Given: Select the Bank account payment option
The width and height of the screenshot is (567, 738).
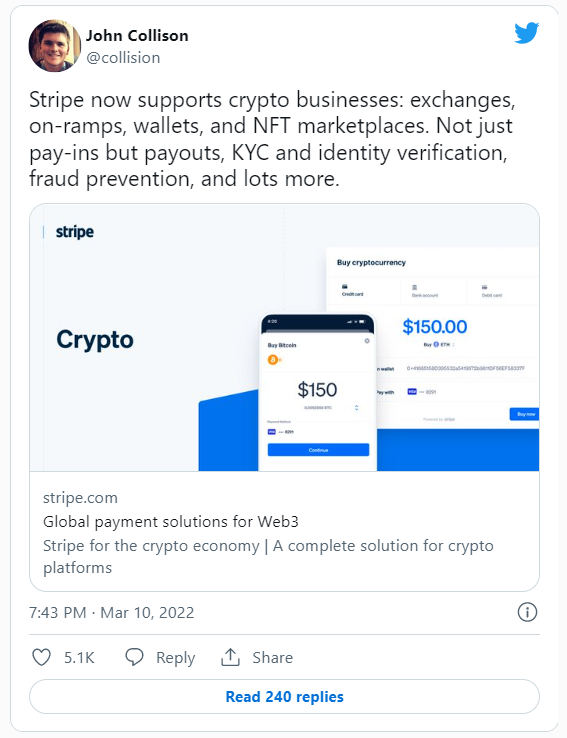Looking at the screenshot, I should [425, 291].
